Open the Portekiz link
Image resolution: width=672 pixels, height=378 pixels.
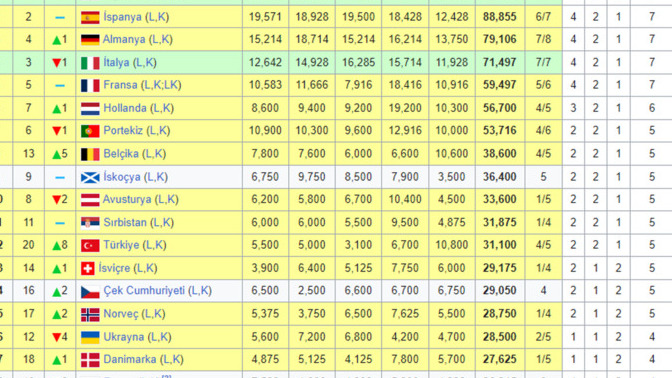coord(123,130)
